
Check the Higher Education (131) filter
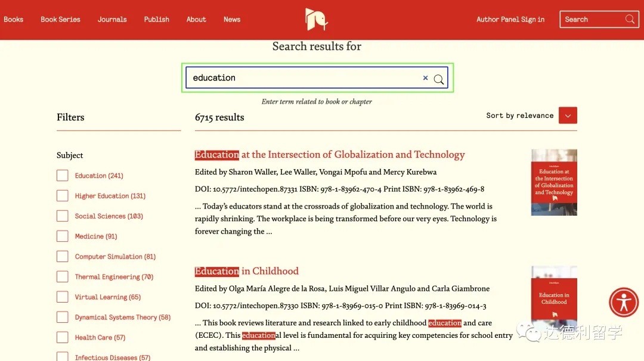tap(63, 195)
